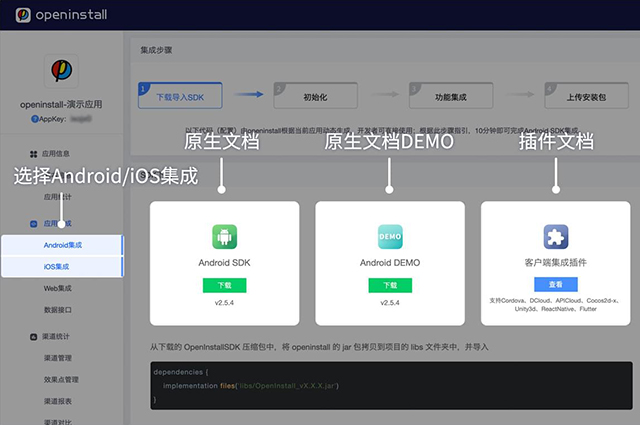Image resolution: width=640 pixels, height=425 pixels.
Task: Select step 3 功能集成
Action: (451, 96)
